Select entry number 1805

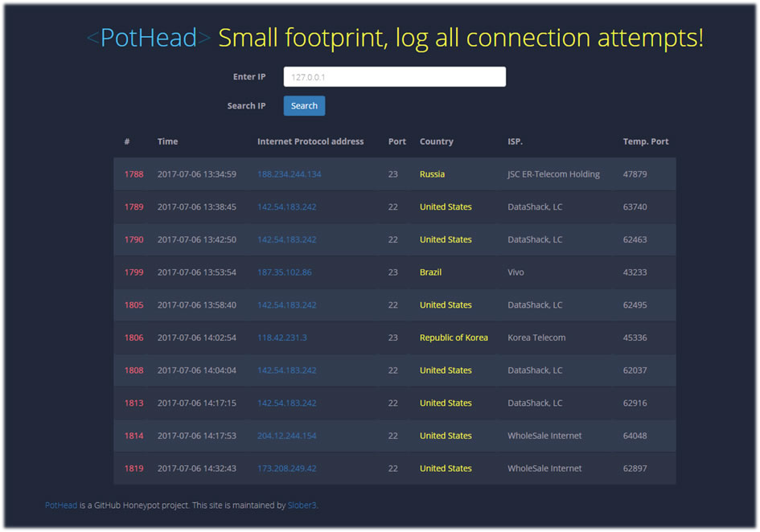coord(134,305)
